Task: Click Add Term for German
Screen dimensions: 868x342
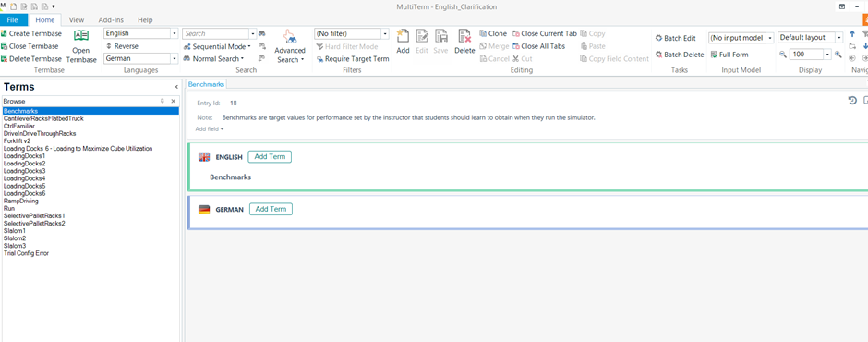Action: coord(271,209)
